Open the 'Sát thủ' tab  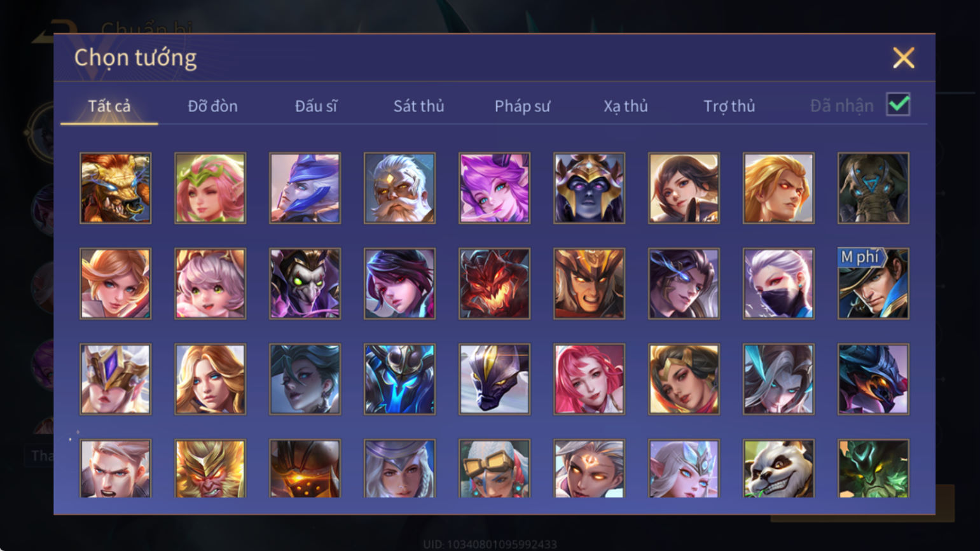tap(418, 106)
